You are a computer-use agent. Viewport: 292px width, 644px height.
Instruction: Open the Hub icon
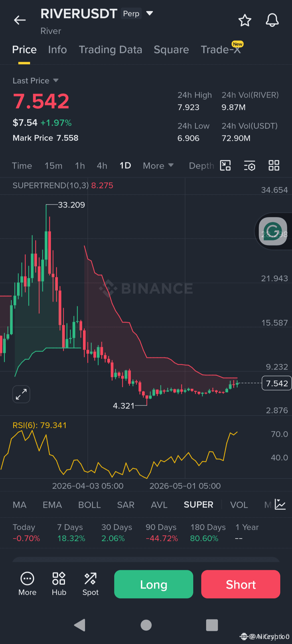coord(59,584)
